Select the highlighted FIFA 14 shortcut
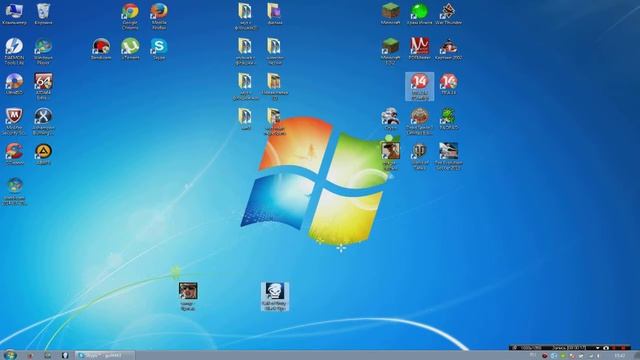This screenshot has height=360, width=640. (x=420, y=87)
